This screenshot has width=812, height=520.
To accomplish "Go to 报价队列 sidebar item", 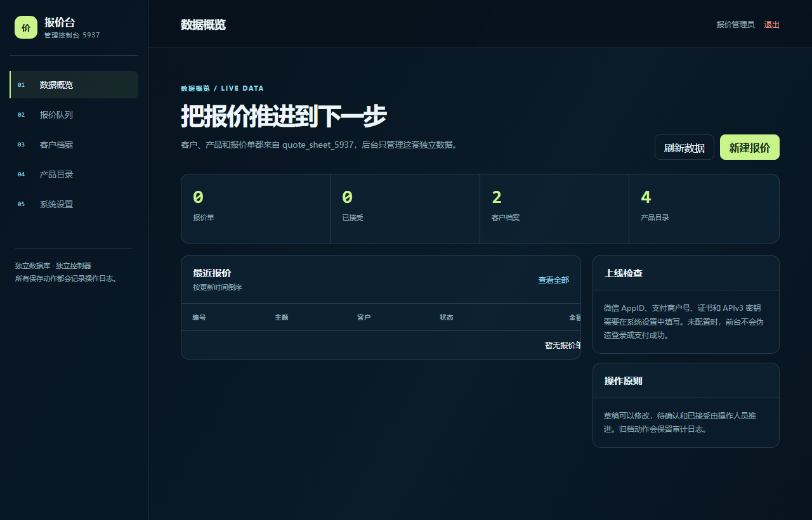I will (74, 115).
